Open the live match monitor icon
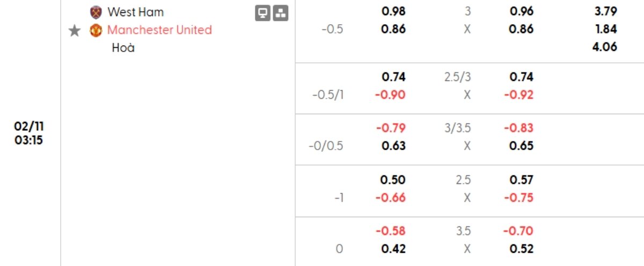Viewport: 644px width, 266px height. [262, 13]
